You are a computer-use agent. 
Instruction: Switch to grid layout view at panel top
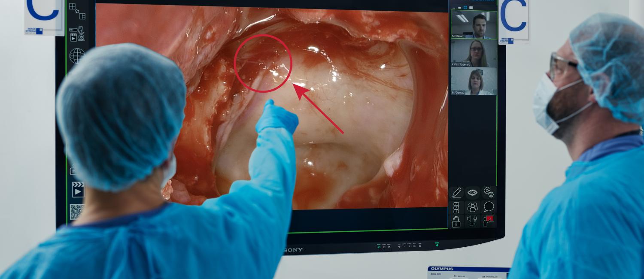[x=465, y=7]
